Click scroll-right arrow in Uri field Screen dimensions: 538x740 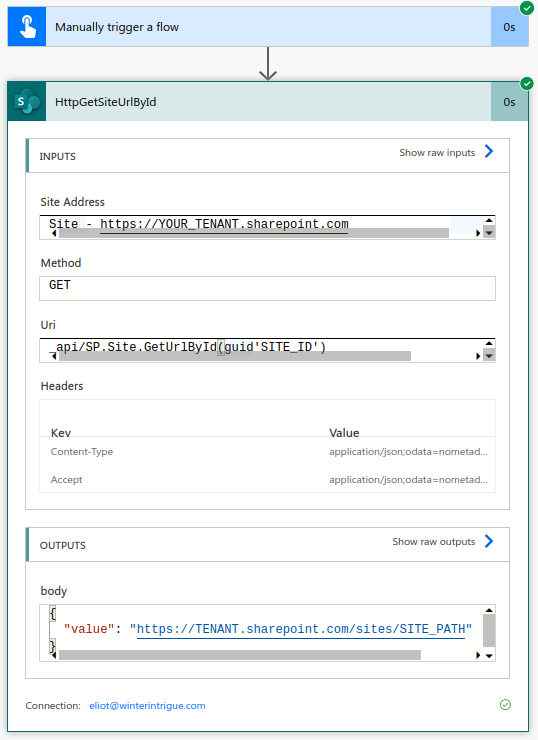click(478, 356)
